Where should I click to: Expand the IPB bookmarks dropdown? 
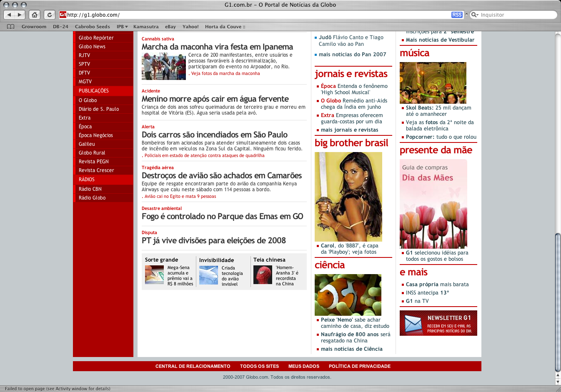click(122, 27)
